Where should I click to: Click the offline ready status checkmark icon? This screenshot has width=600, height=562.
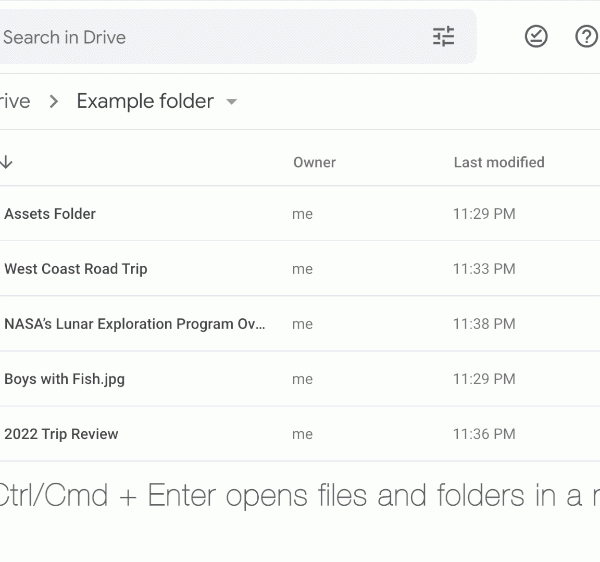[536, 37]
